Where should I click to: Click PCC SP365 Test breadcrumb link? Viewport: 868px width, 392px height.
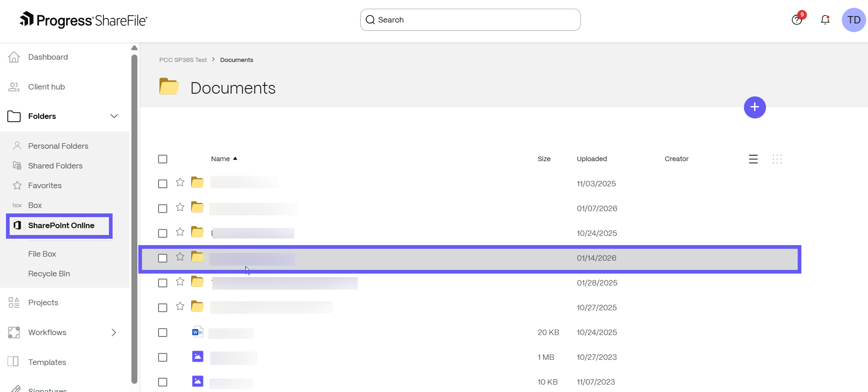[183, 60]
